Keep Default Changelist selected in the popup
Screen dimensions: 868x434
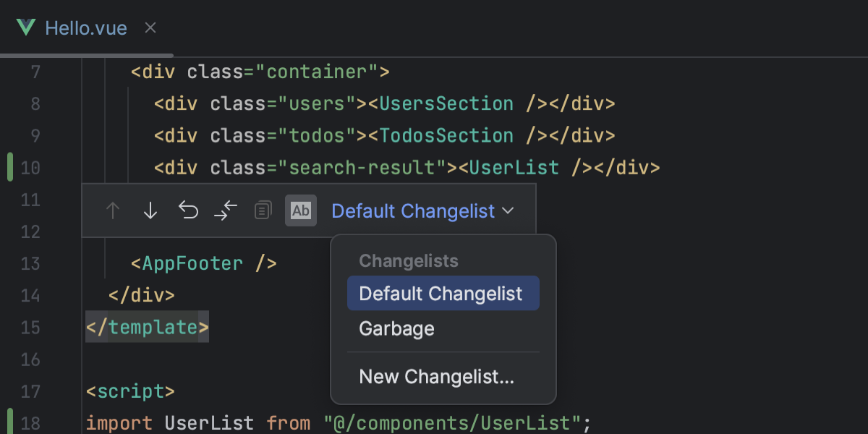tap(442, 293)
